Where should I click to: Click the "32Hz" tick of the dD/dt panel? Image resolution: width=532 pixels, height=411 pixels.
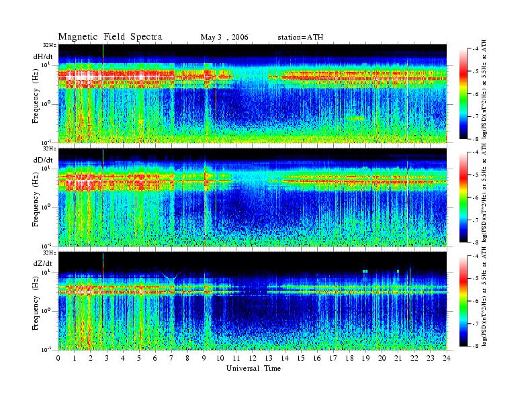[x=50, y=148]
